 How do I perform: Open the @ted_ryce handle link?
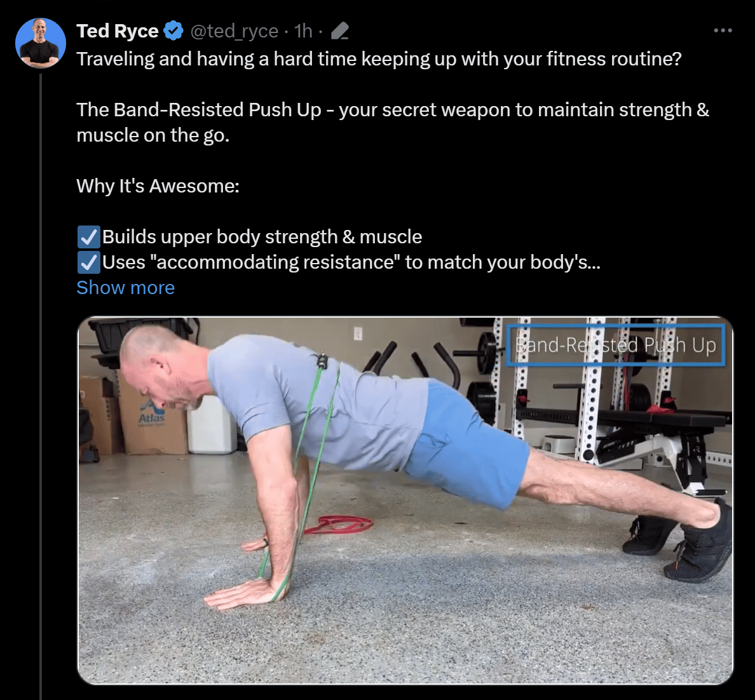(x=235, y=31)
